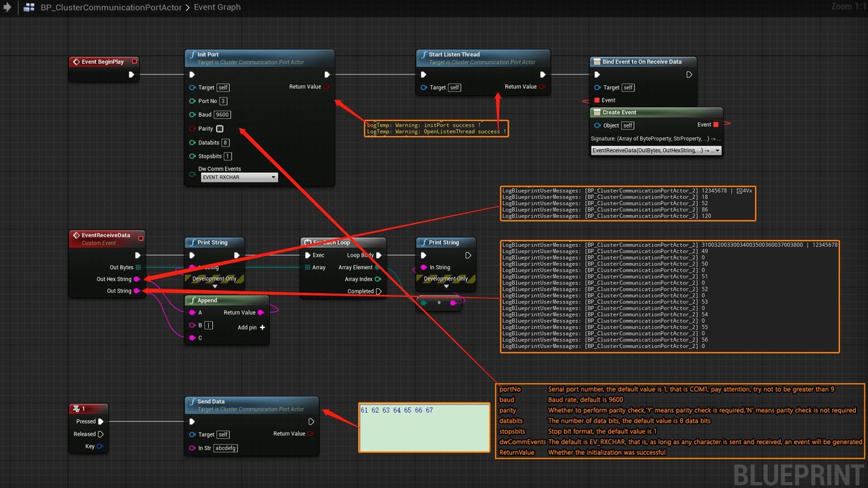Click the Out String pin

(137, 291)
